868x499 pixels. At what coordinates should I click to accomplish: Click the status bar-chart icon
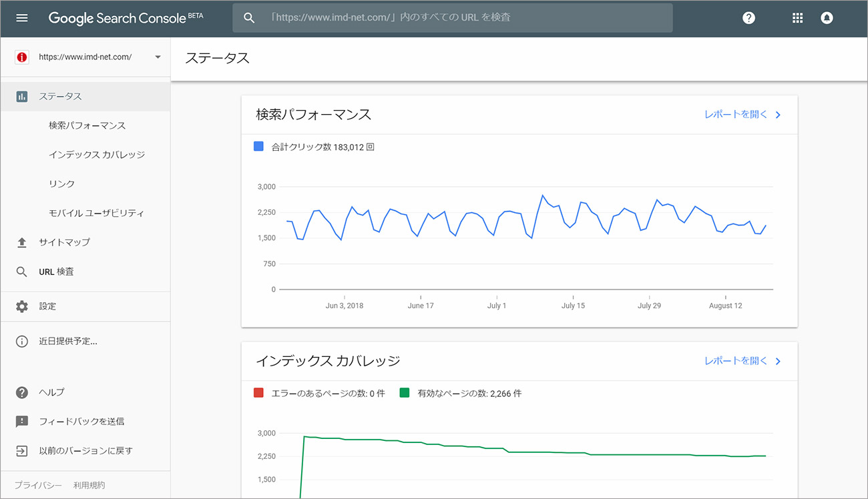coord(22,97)
